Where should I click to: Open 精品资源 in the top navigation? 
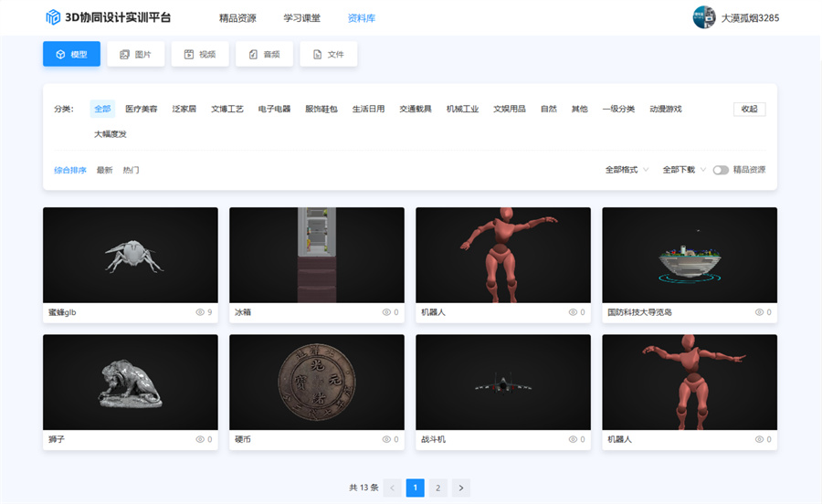(x=237, y=18)
